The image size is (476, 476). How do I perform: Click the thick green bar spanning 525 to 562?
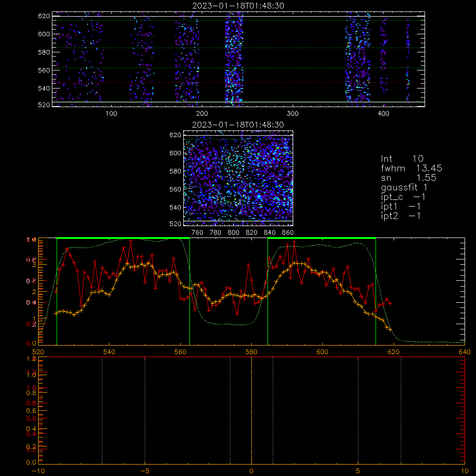tap(123, 238)
